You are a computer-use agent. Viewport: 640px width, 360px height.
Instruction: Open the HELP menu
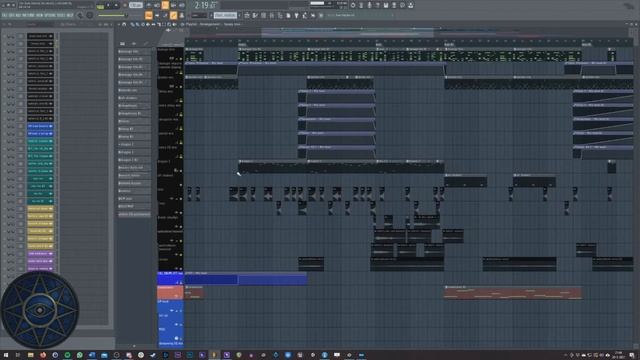[70, 15]
